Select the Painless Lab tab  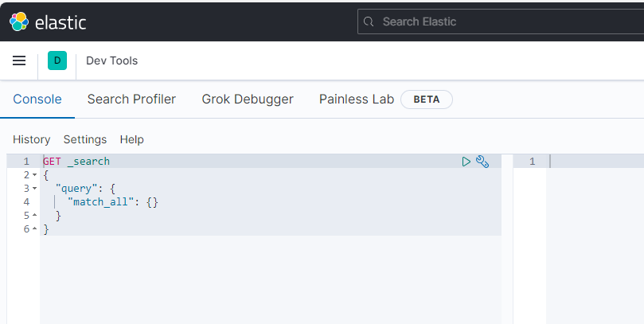[x=357, y=100]
